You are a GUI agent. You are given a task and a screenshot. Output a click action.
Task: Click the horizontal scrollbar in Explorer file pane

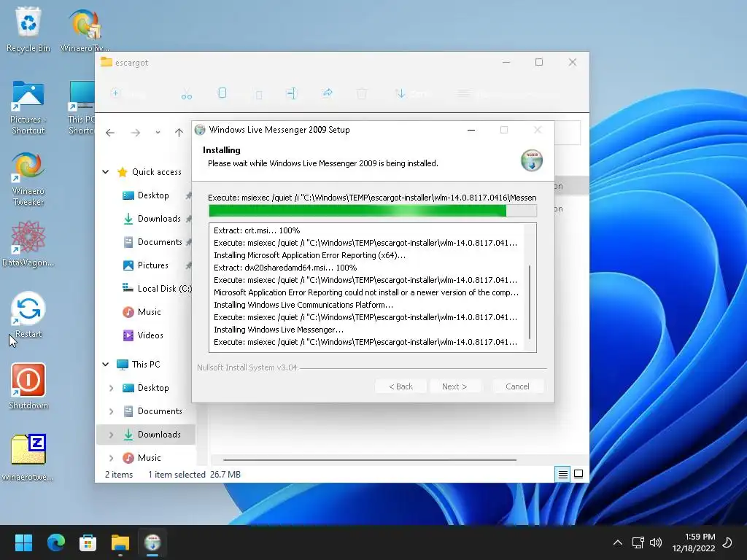tap(370, 460)
